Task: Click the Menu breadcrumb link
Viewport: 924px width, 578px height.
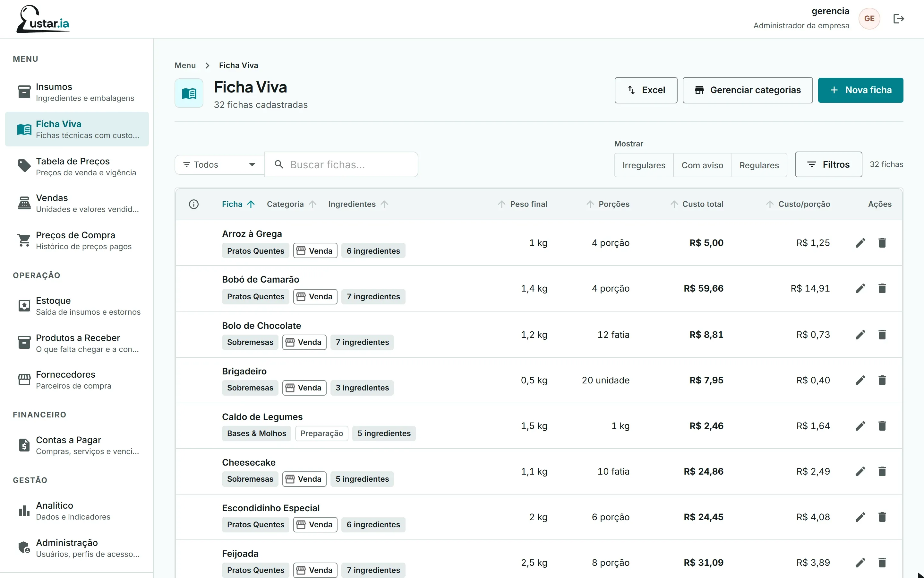Action: 185,66
